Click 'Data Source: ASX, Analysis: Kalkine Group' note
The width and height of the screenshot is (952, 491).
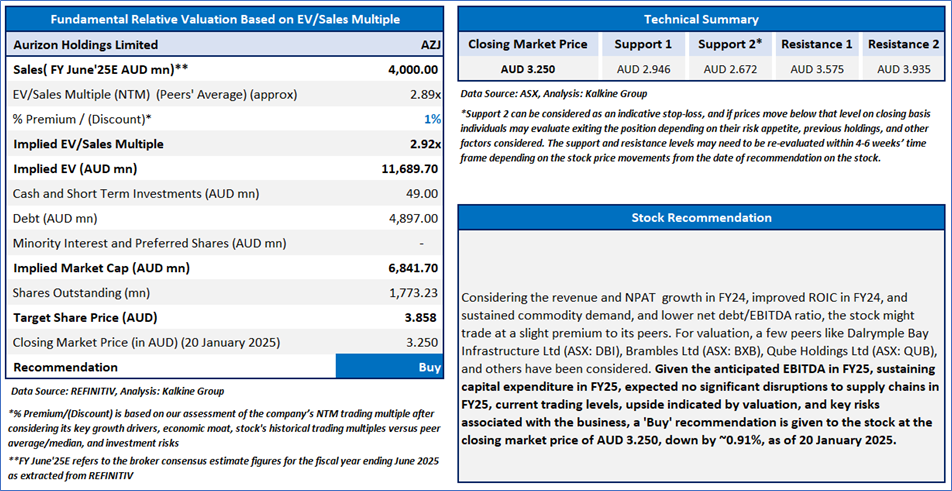(x=555, y=94)
